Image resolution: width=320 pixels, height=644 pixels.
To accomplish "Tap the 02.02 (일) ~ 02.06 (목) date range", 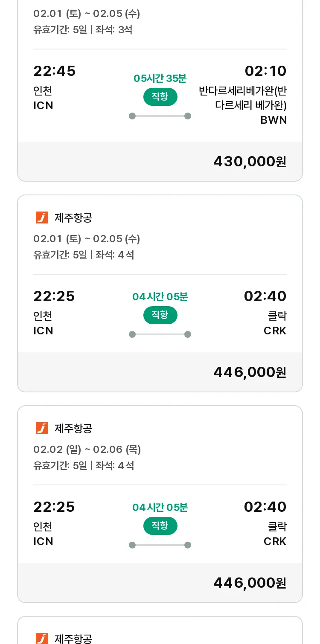I will click(87, 450).
